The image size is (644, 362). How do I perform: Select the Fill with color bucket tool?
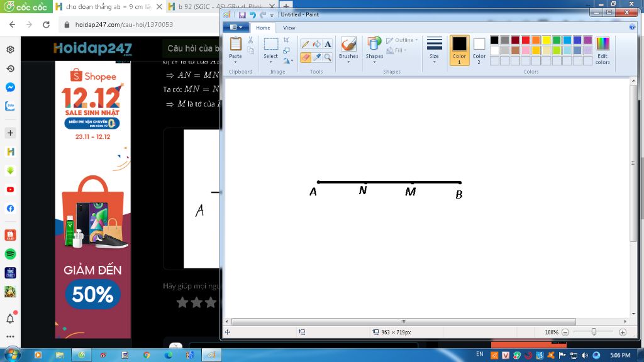coord(316,45)
